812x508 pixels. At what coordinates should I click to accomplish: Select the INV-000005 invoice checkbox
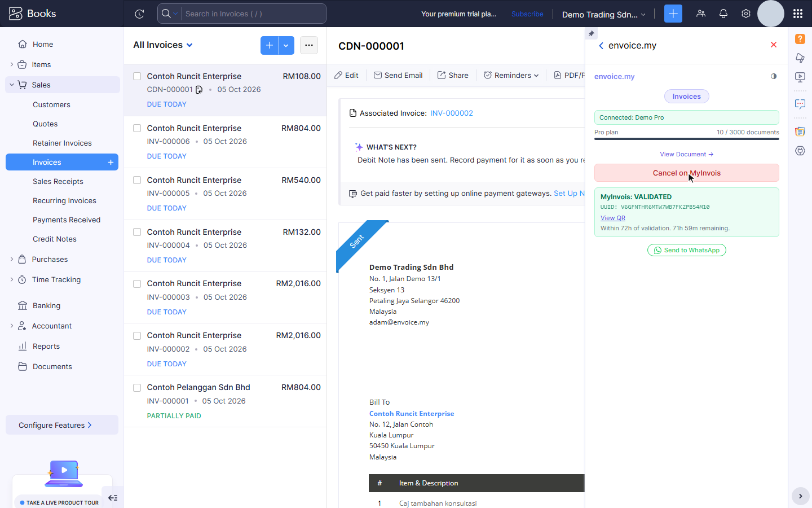[137, 180]
